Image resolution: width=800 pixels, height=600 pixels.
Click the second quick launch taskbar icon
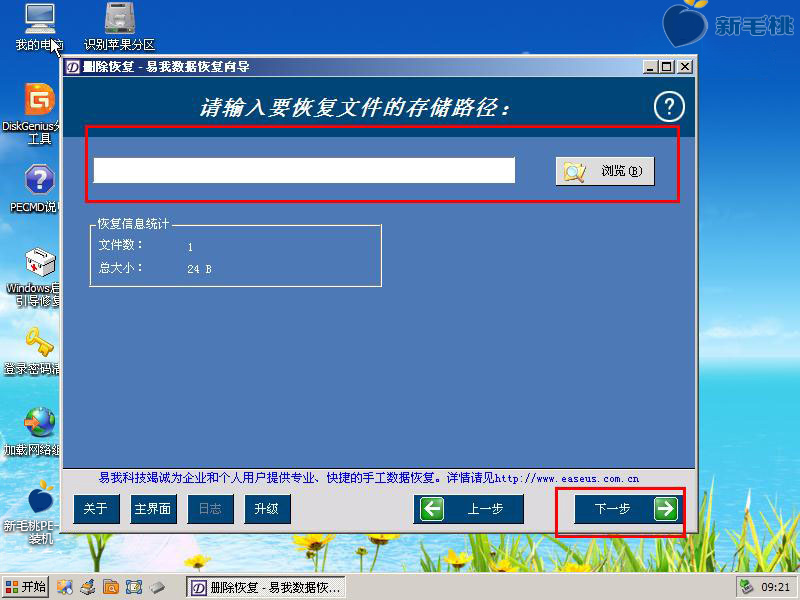pos(88,587)
